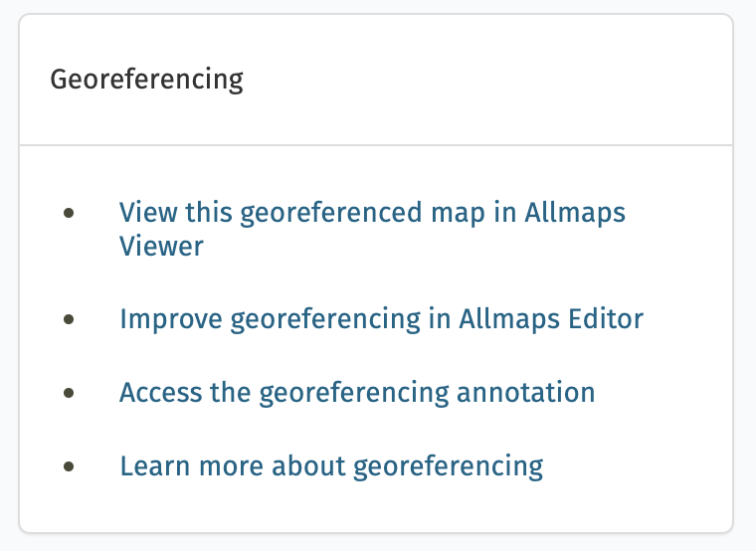The width and height of the screenshot is (756, 551).
Task: Click the empty header area right of Georeferencing
Action: [x=497, y=80]
